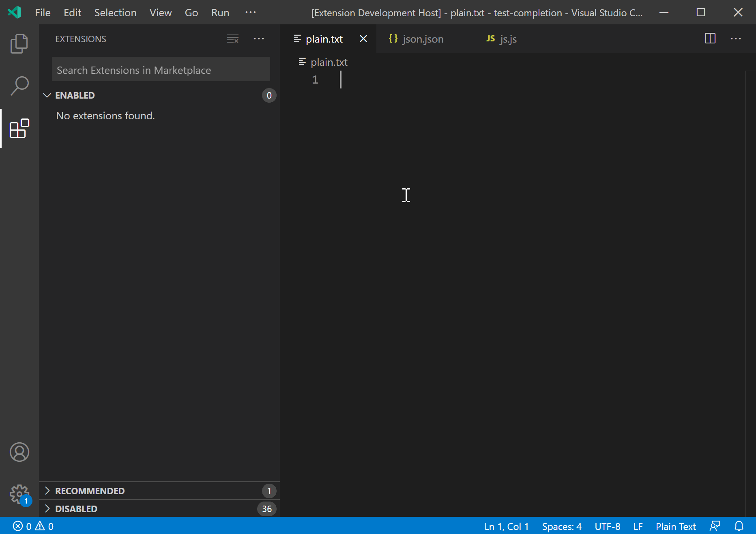Open the Accounts icon
756x534 pixels.
pos(19,452)
